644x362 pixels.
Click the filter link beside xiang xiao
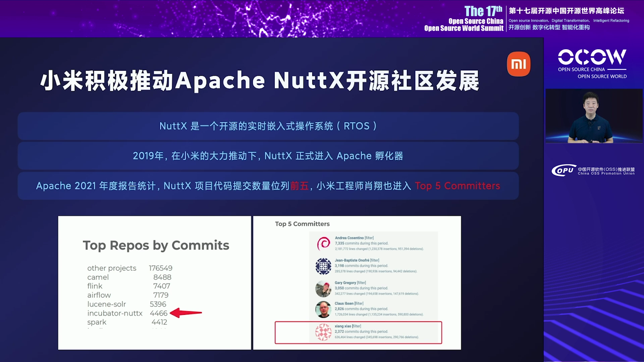[357, 326]
